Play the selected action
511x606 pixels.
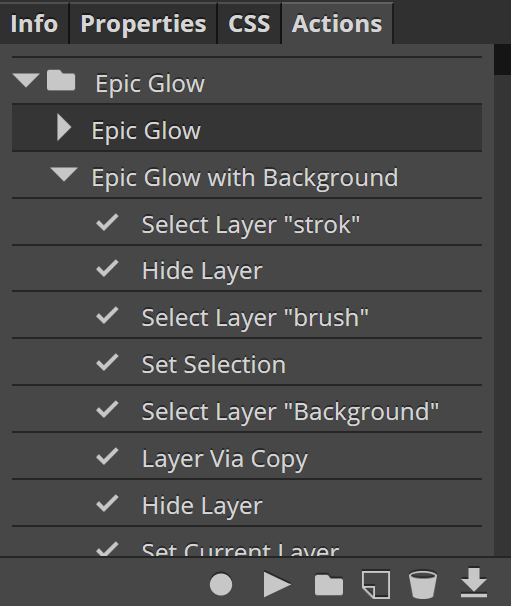(277, 584)
